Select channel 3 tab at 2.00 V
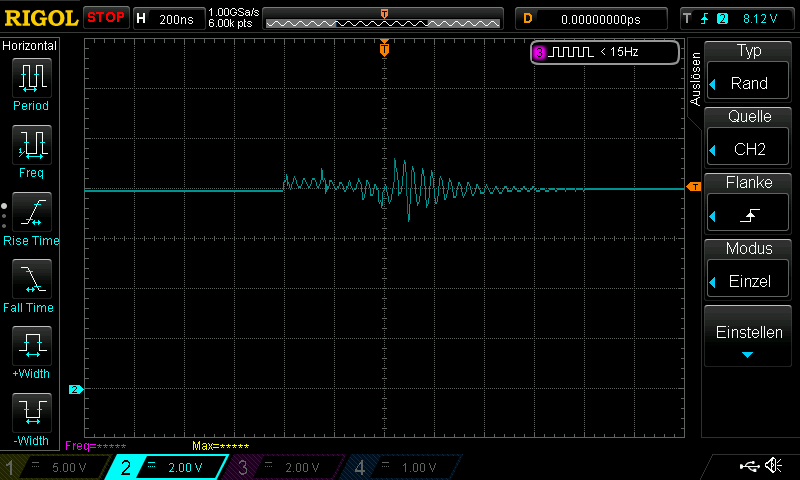Screen dimensions: 800x480 (x=284, y=467)
